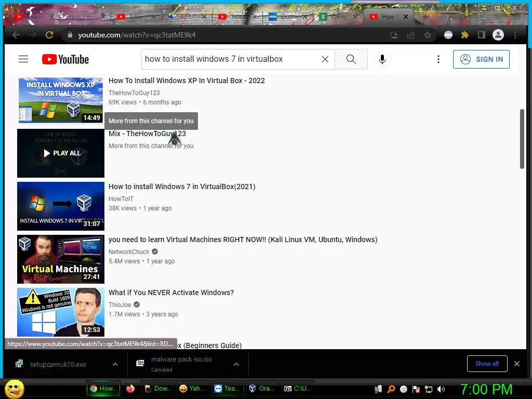
Task: Open the flag action center tray icon
Action: coord(416,389)
